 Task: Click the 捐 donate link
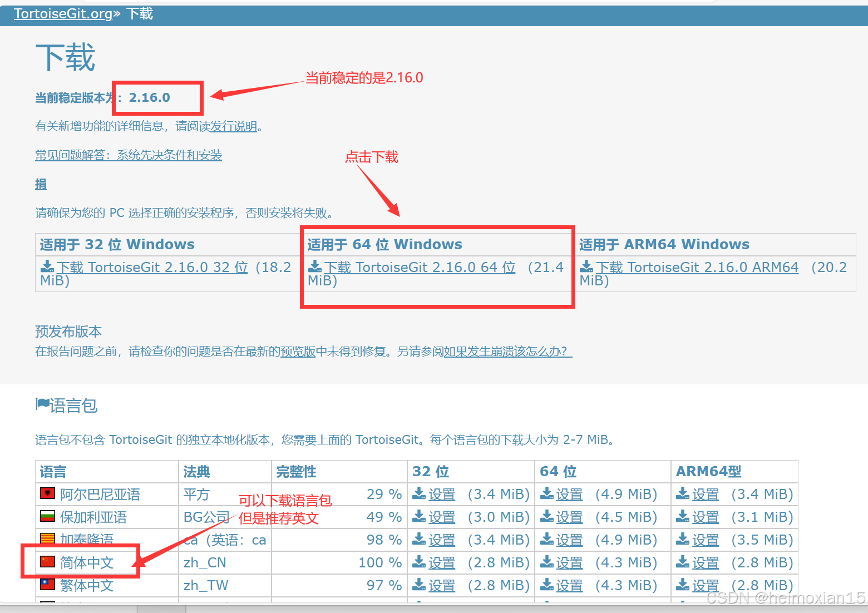[x=41, y=184]
